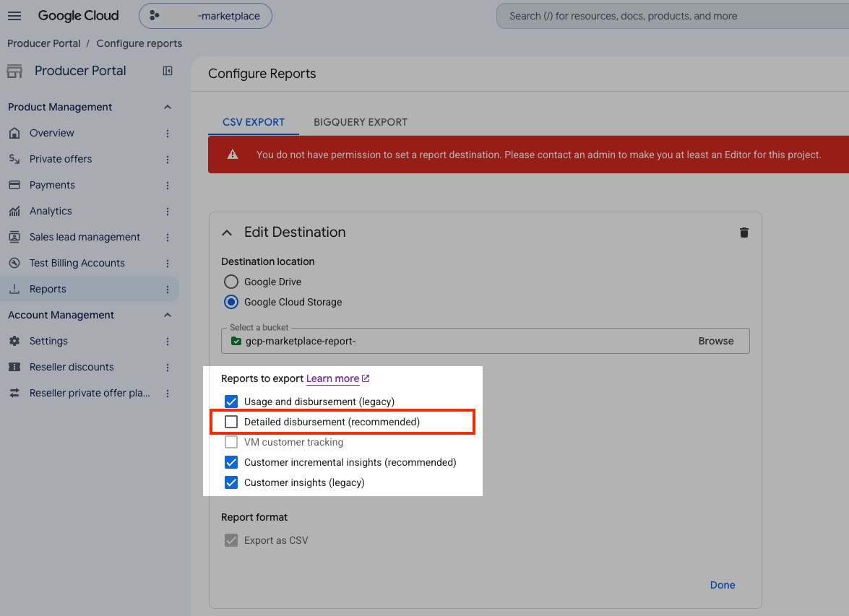Uncheck Customer insights (legacy)
The height and width of the screenshot is (616, 849).
point(231,482)
